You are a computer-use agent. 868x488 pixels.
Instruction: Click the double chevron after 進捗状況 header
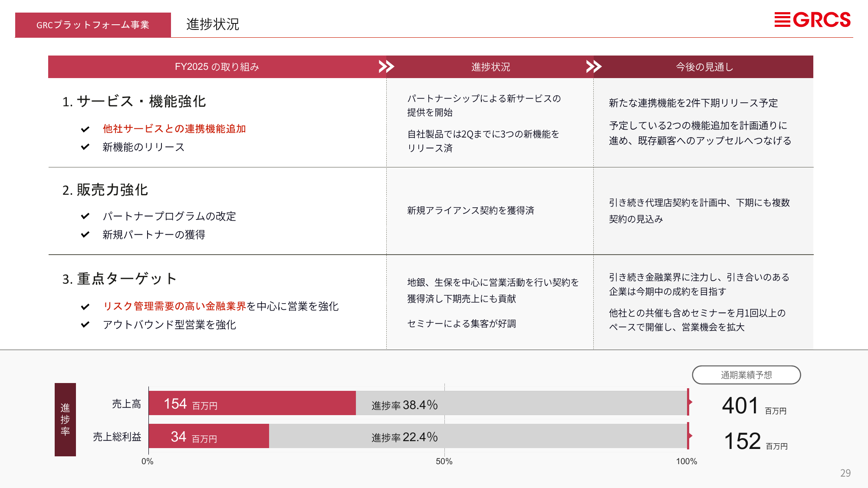coord(593,66)
